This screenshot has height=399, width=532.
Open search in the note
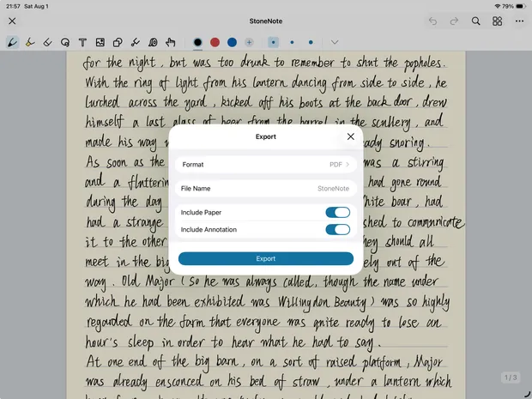(475, 21)
